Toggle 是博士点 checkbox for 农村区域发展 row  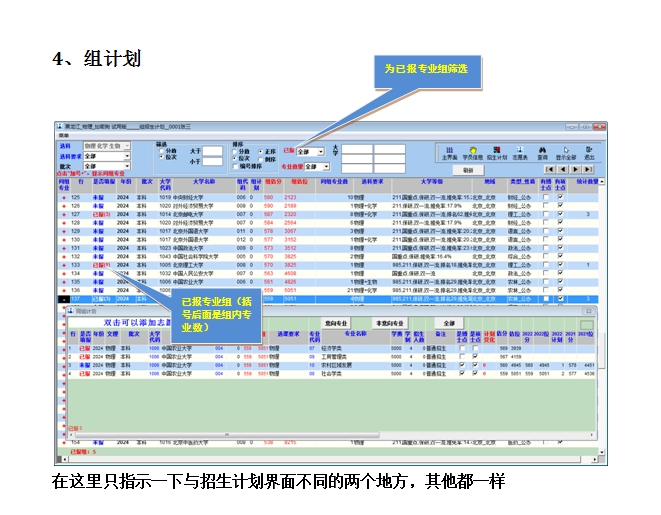pyautogui.click(x=462, y=365)
